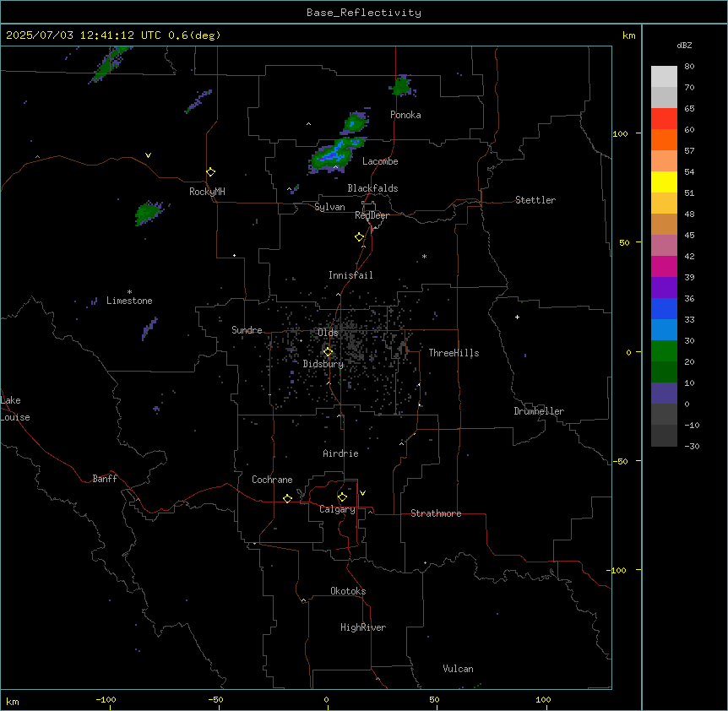This screenshot has height=711, width=728.
Task: Click the yellow diamond marker between Olds and Didsbury
Action: (x=328, y=352)
